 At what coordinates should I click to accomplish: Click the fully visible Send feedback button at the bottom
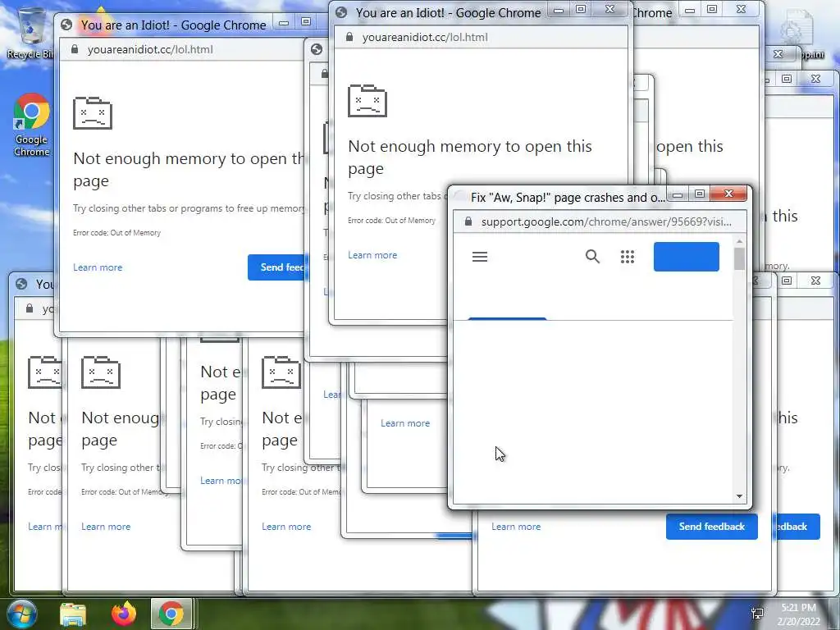click(711, 527)
